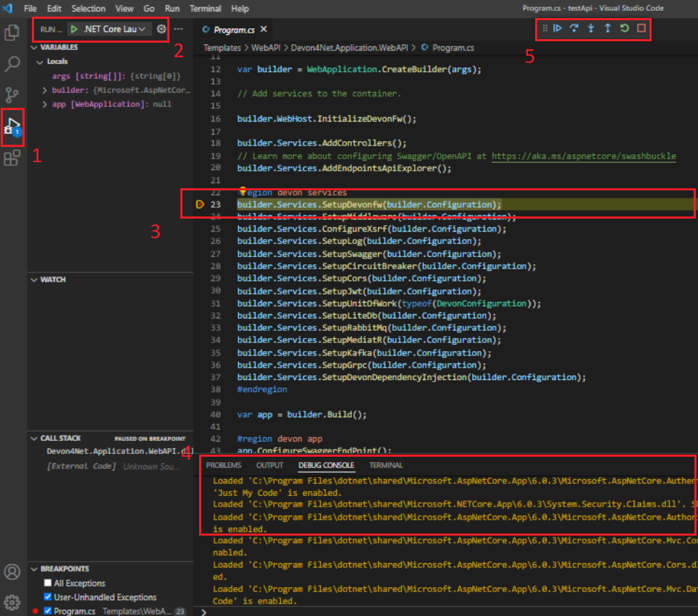Open the .NET Core Launch configuration dropdown

[109, 29]
